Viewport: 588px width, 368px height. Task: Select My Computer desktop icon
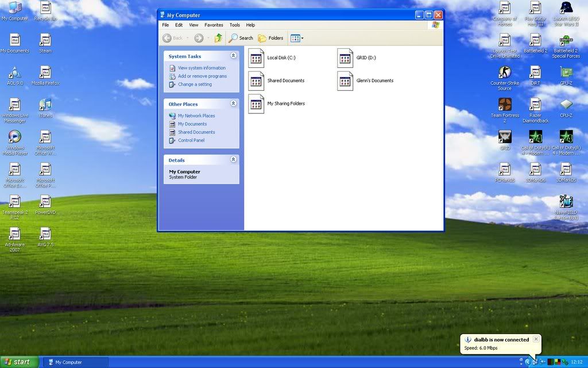(x=14, y=11)
